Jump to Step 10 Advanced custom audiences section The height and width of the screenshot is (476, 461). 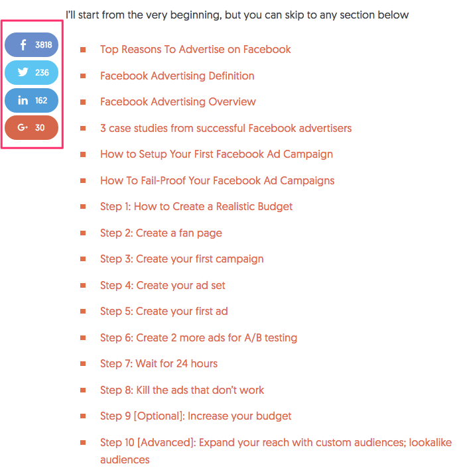(276, 451)
